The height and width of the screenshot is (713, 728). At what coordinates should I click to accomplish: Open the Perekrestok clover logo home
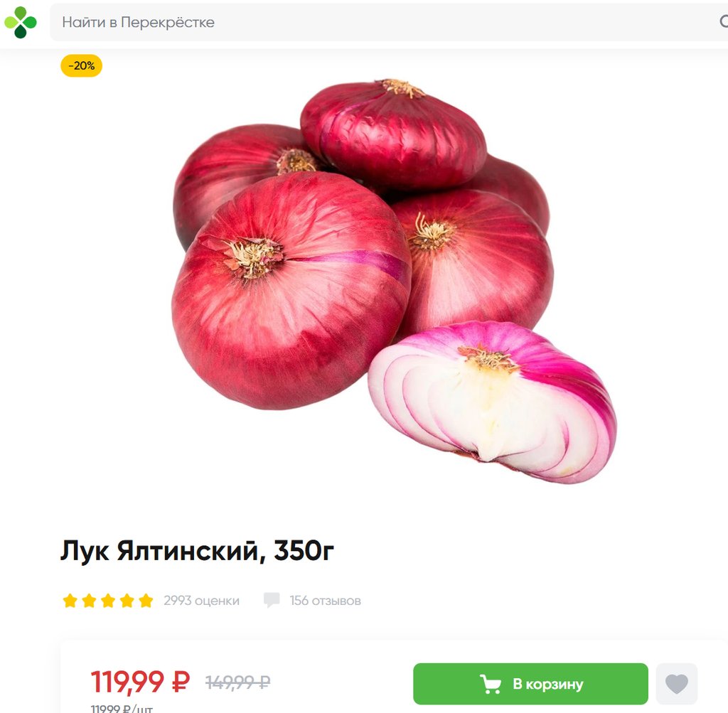(x=21, y=22)
